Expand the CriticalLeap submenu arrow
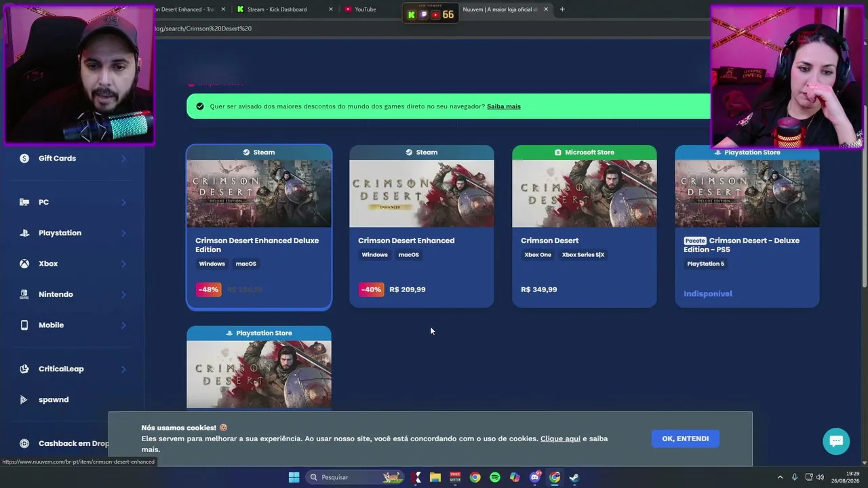The image size is (868, 488). 123,369
